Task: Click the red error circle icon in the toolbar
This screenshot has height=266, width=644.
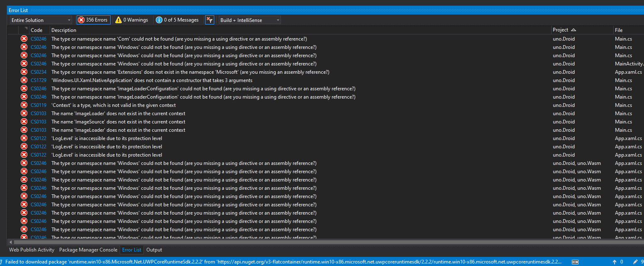Action: tap(82, 19)
